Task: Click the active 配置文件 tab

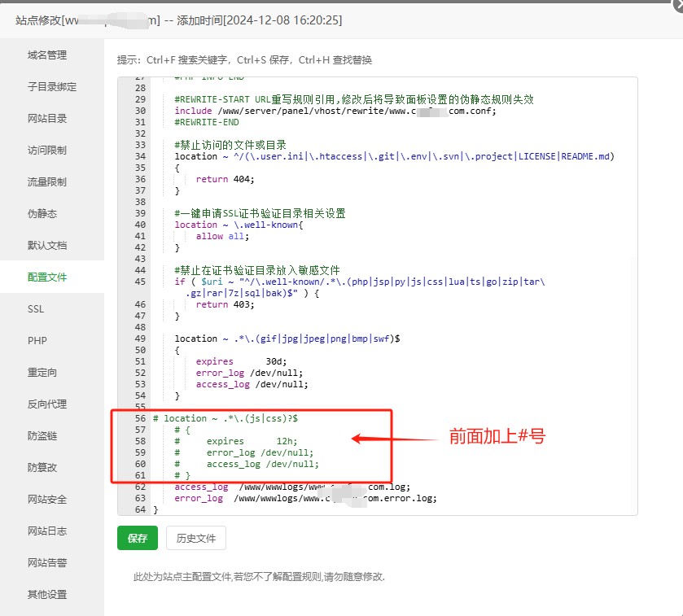Action: pos(47,277)
